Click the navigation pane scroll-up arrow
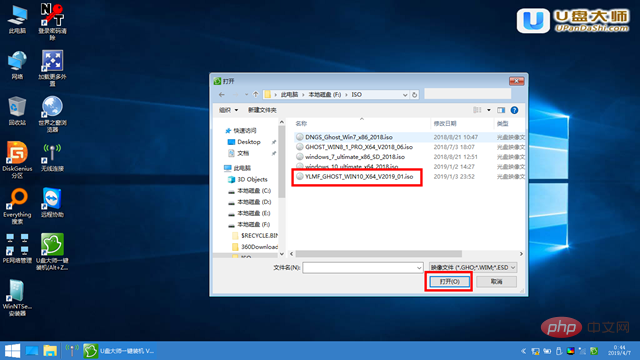 tap(282, 122)
